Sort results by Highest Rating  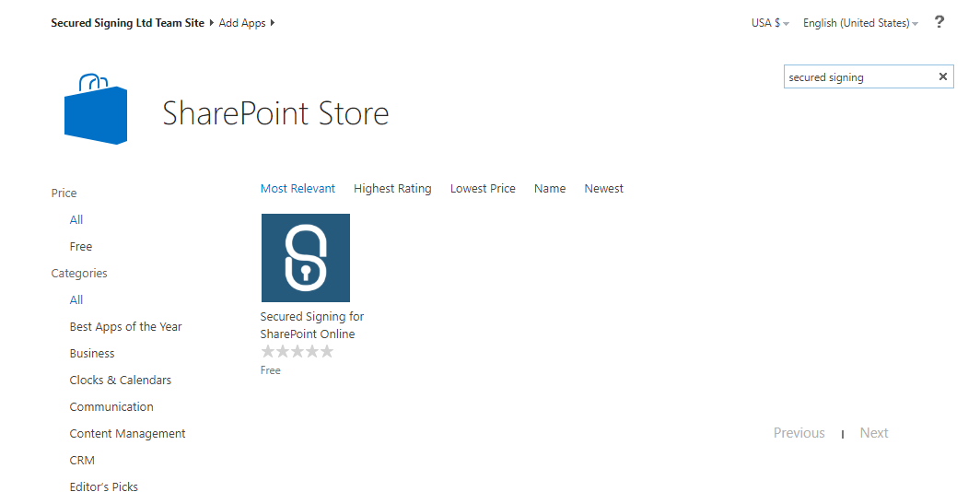pos(392,189)
